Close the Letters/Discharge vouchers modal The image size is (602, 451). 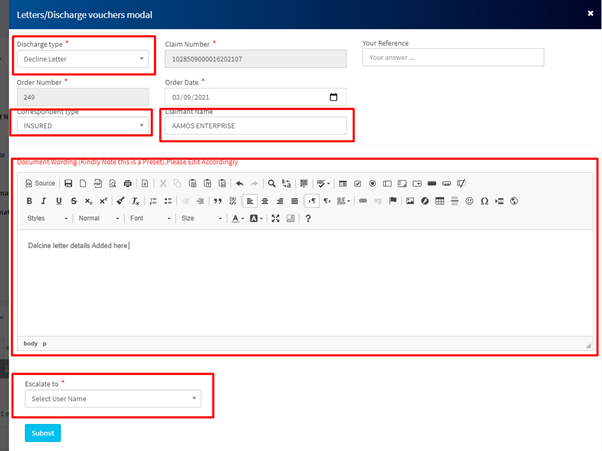(590, 13)
